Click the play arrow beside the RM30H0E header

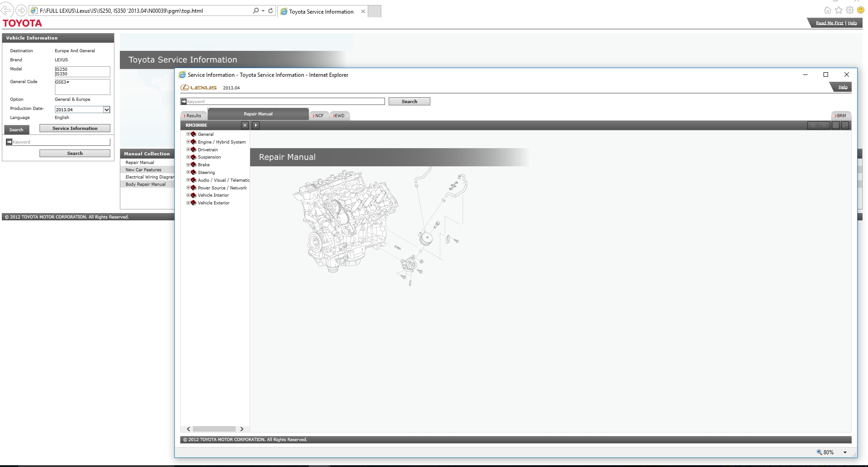pos(256,125)
